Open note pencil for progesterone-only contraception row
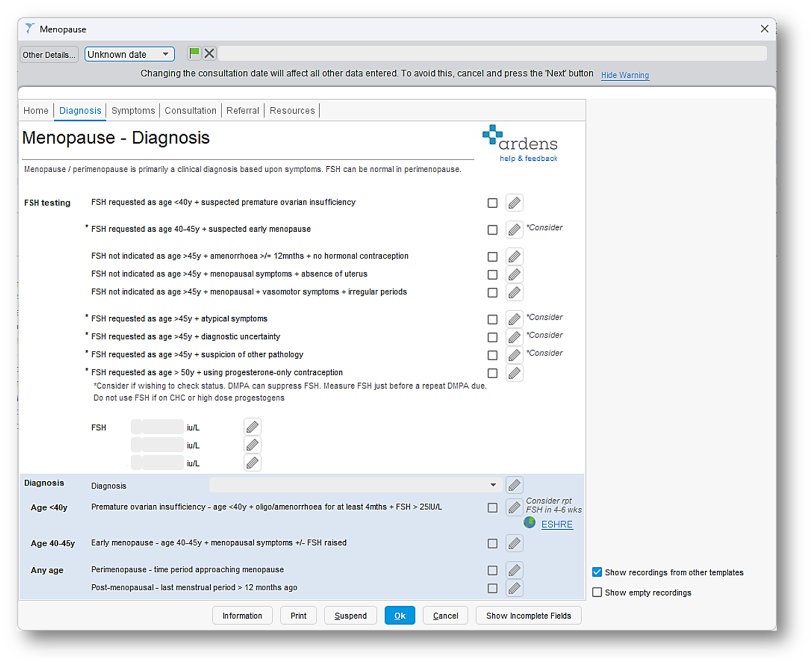Screen dimensions: 812x666 click(x=514, y=373)
